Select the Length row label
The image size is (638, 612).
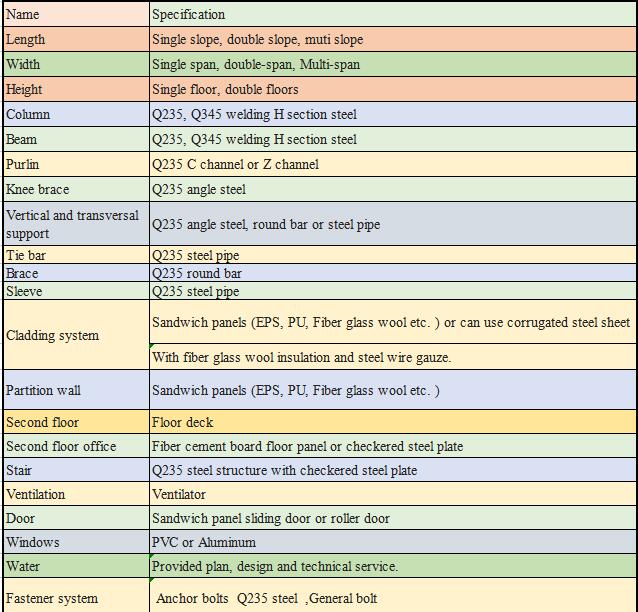coord(74,39)
